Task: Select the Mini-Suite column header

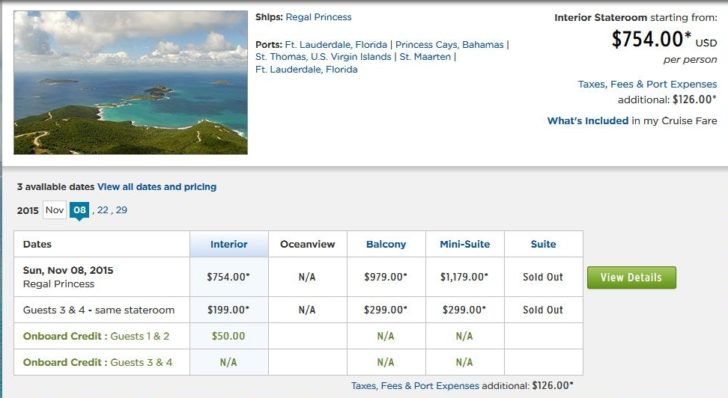Action: pos(465,244)
